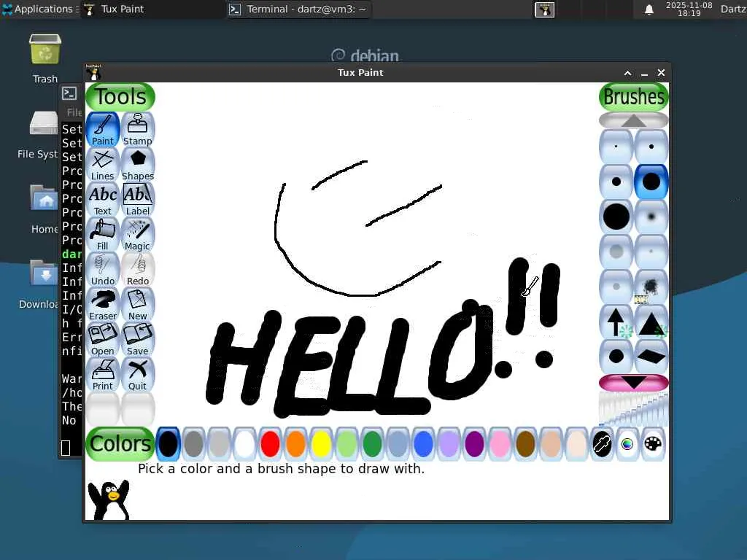Screen dimensions: 747x560
Task: Open a saved drawing with Open tool
Action: coord(102,340)
